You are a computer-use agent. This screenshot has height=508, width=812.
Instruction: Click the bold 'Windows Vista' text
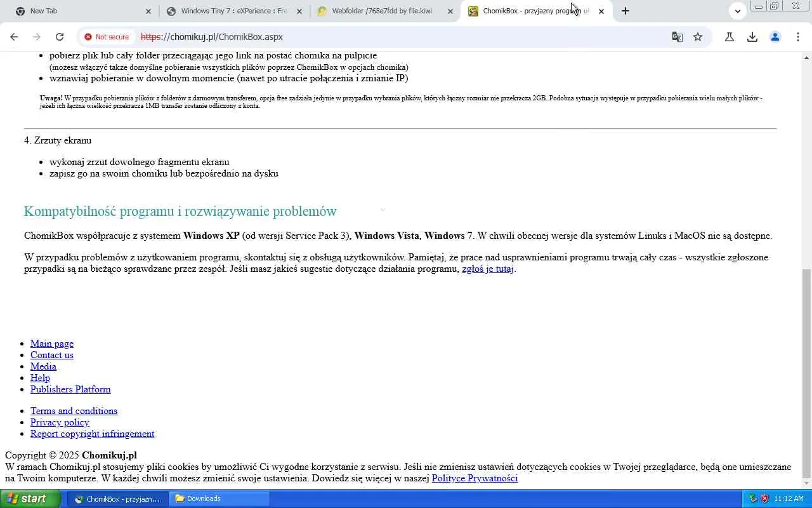click(386, 236)
